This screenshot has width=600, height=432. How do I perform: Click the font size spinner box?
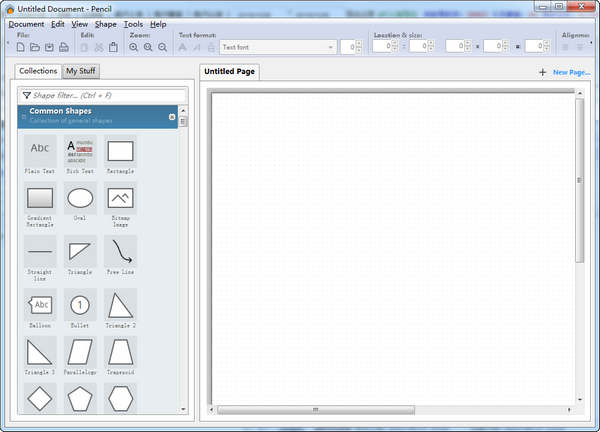[348, 47]
